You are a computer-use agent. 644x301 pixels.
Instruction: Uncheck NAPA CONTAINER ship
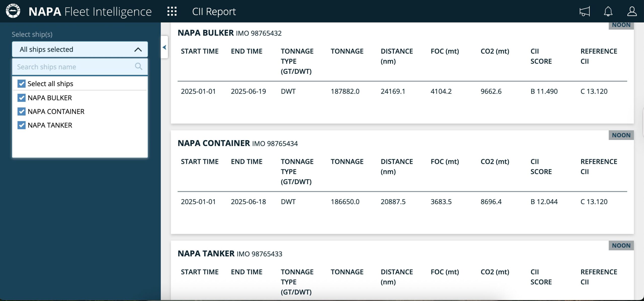tap(22, 111)
